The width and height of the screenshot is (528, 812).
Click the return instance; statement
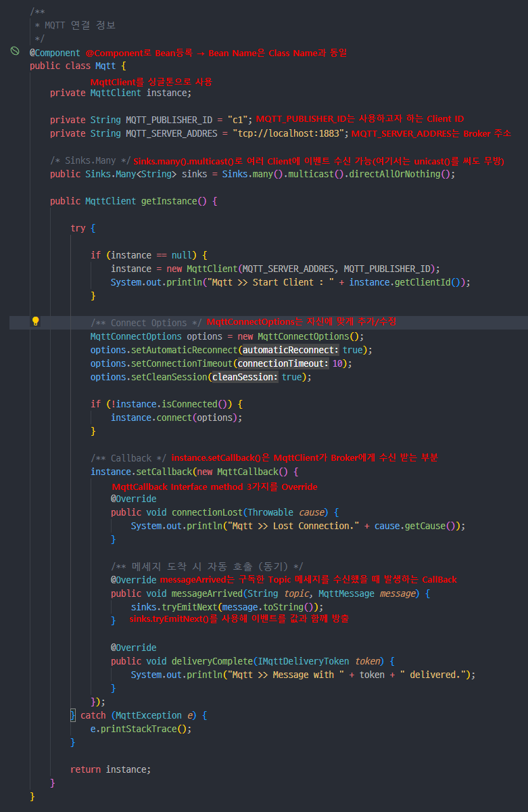tap(111, 769)
